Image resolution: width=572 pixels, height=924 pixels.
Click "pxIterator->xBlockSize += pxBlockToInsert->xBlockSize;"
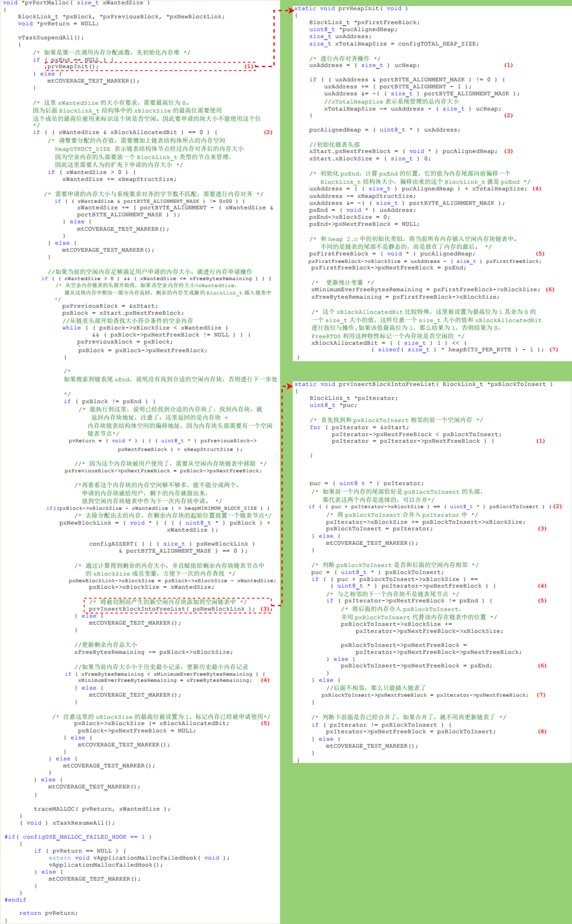(426, 522)
